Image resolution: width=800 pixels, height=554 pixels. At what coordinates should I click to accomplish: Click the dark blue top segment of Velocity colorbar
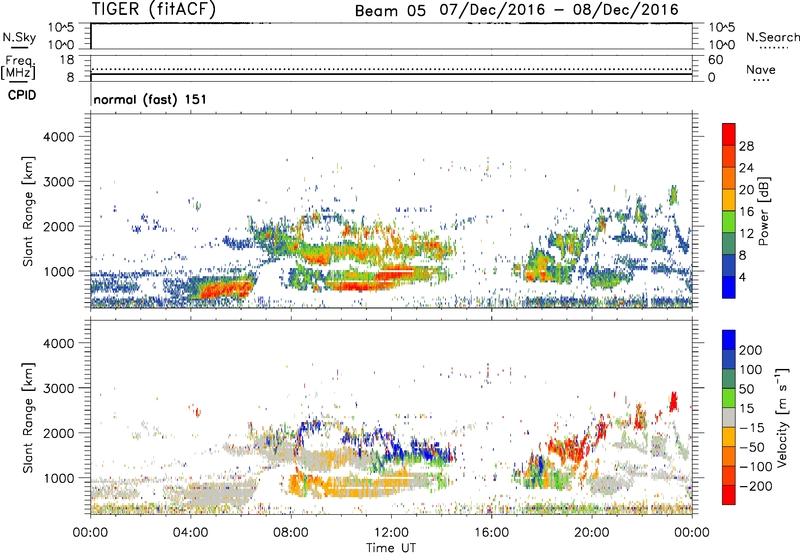pos(729,340)
